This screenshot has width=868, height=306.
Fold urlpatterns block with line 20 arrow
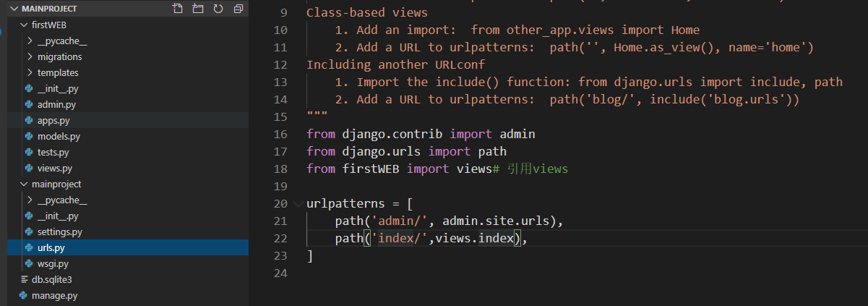pos(298,203)
